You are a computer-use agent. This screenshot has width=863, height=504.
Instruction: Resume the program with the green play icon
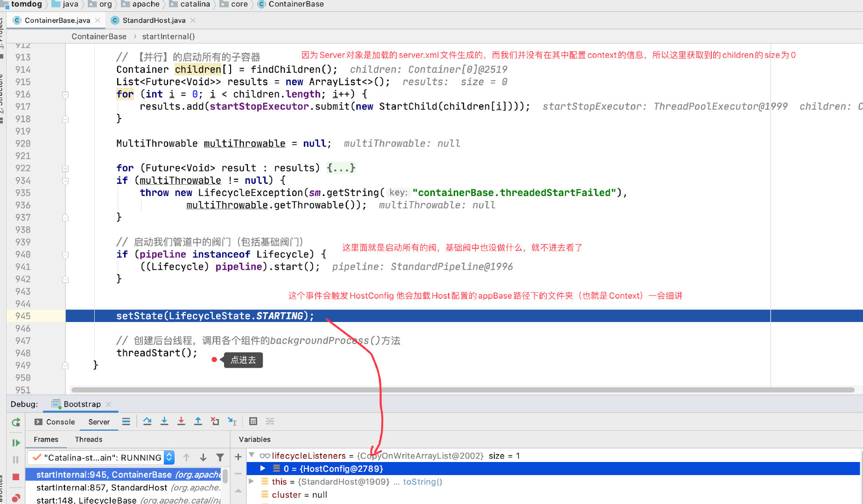click(x=16, y=442)
